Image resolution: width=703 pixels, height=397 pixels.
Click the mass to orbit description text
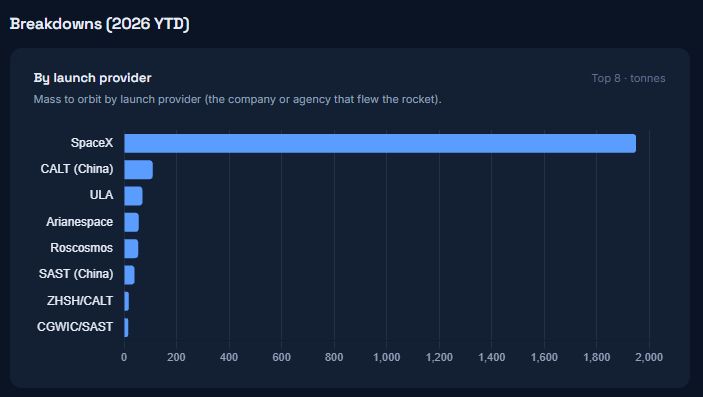[x=237, y=99]
